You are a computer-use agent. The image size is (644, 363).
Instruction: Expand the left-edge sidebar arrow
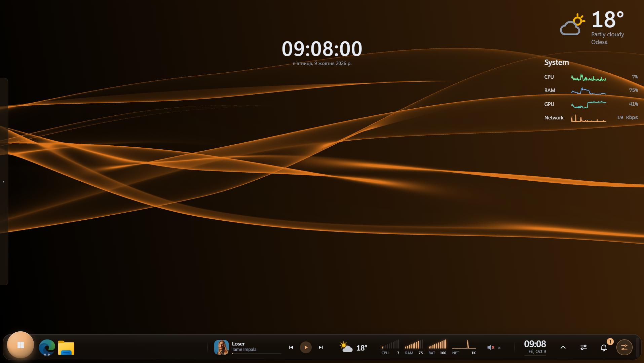pyautogui.click(x=4, y=182)
